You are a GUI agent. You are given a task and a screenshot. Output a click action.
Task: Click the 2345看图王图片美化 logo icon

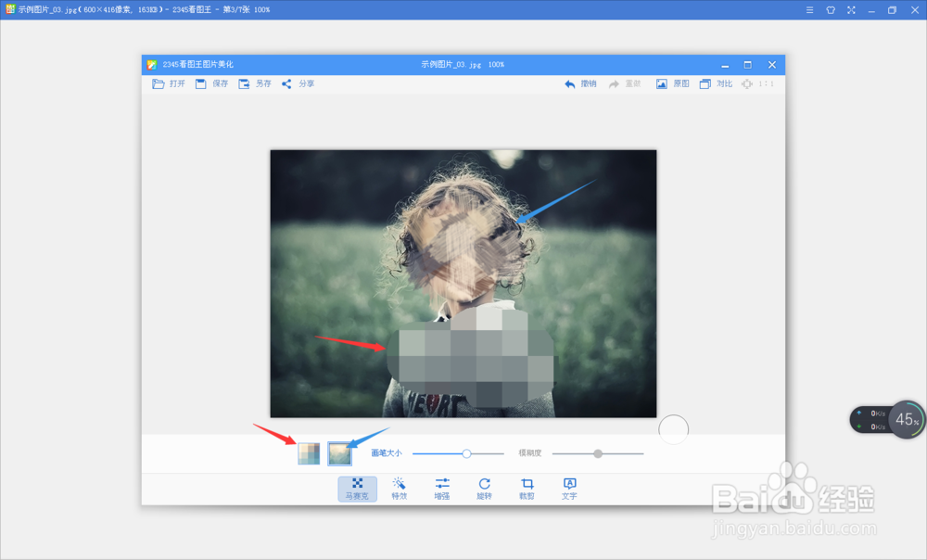[x=152, y=65]
